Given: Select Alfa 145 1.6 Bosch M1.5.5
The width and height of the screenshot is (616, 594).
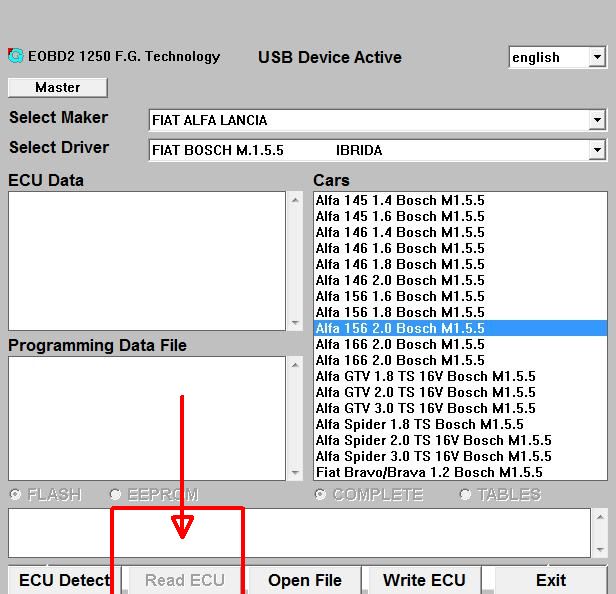Looking at the screenshot, I should 460,216.
